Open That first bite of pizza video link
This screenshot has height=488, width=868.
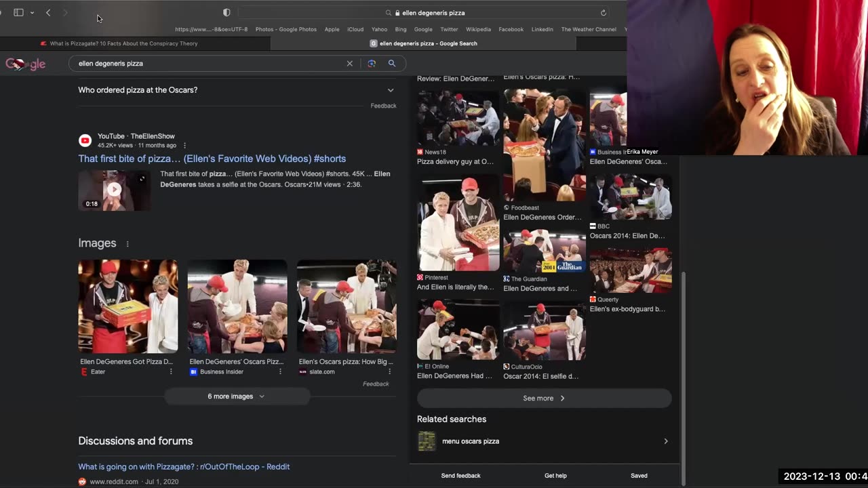(212, 159)
